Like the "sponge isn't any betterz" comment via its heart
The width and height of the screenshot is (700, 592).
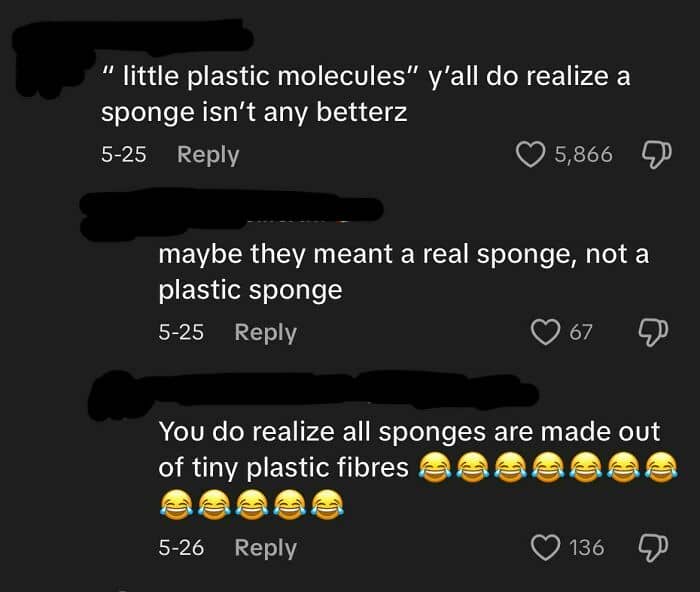(x=529, y=155)
